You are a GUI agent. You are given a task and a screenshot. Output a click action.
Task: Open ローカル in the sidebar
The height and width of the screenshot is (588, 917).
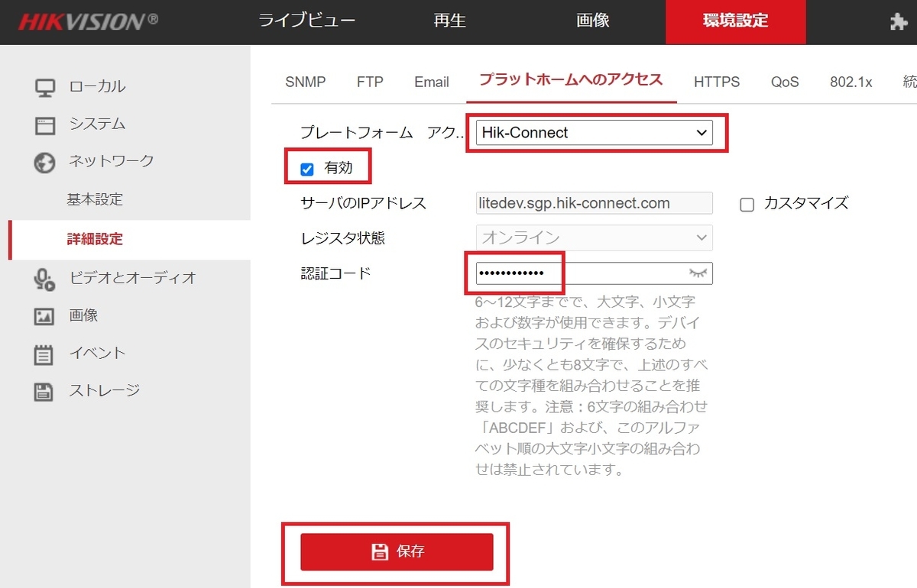click(97, 86)
